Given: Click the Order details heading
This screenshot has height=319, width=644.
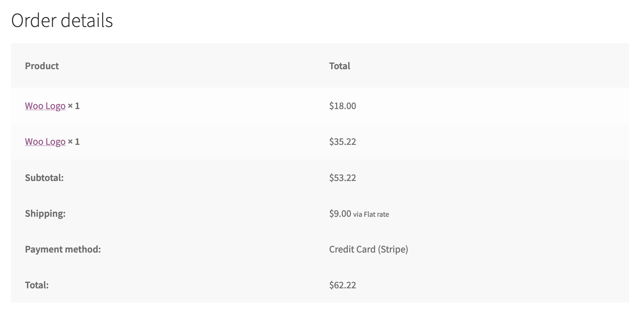Looking at the screenshot, I should (x=62, y=20).
